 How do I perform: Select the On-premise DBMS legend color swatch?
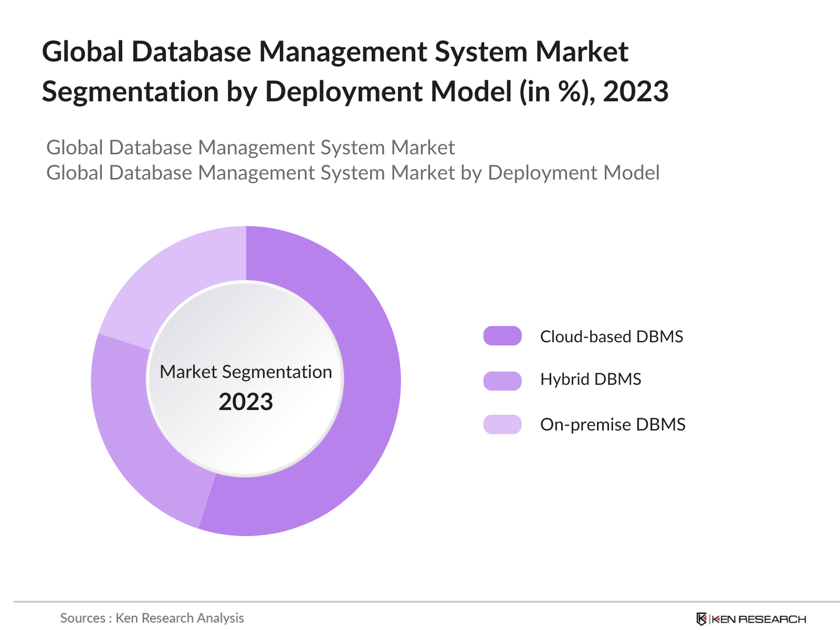[502, 424]
